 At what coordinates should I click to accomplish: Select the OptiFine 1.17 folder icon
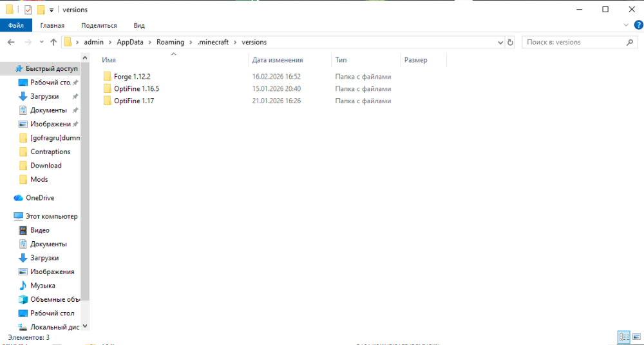click(x=107, y=101)
